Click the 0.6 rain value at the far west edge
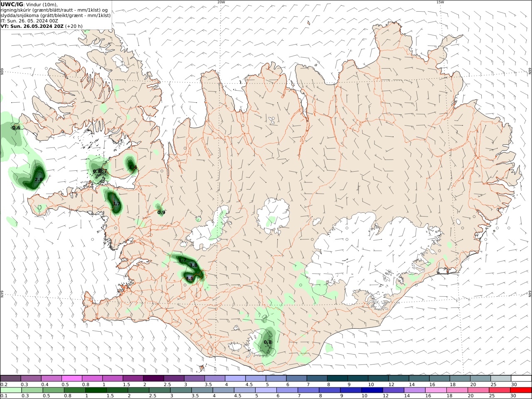532x399 pixels. [16, 128]
